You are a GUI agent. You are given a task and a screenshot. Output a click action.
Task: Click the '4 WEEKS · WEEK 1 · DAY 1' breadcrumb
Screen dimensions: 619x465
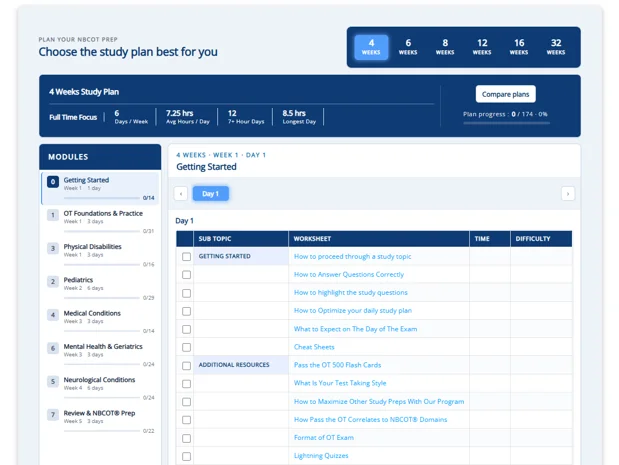221,155
